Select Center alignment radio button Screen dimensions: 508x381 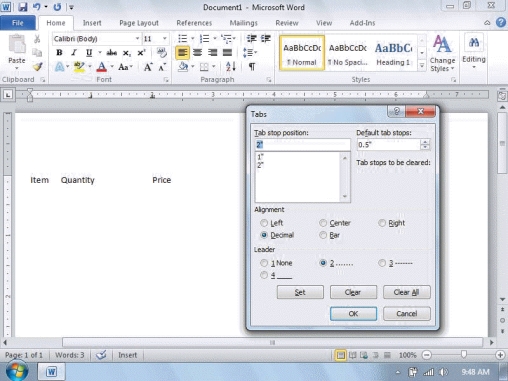point(323,223)
